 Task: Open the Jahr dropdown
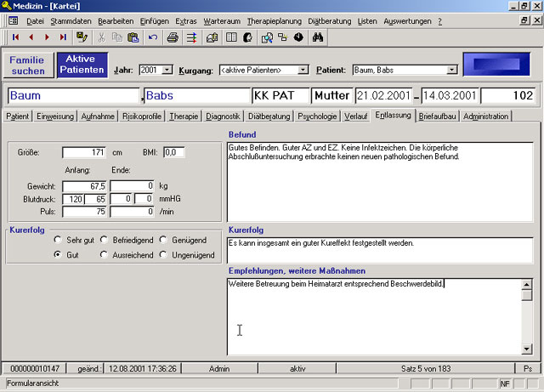[x=167, y=70]
